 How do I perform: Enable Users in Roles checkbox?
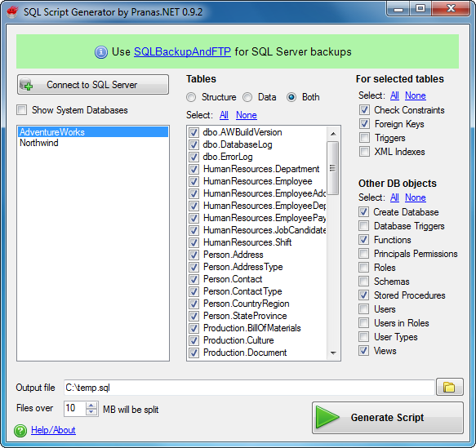click(363, 323)
